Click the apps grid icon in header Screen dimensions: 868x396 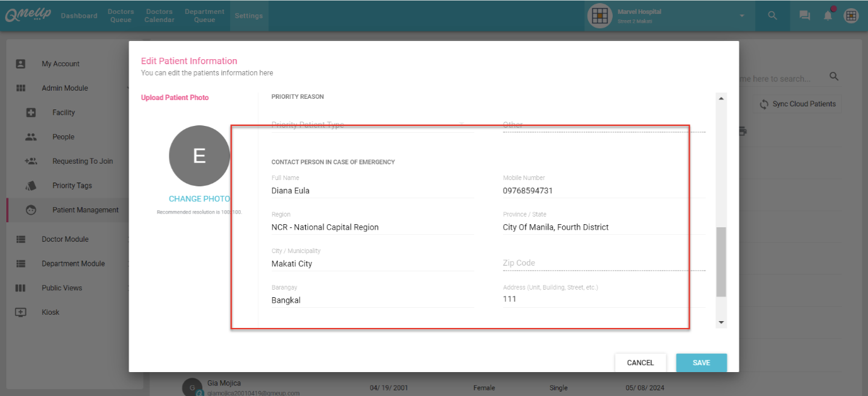851,16
